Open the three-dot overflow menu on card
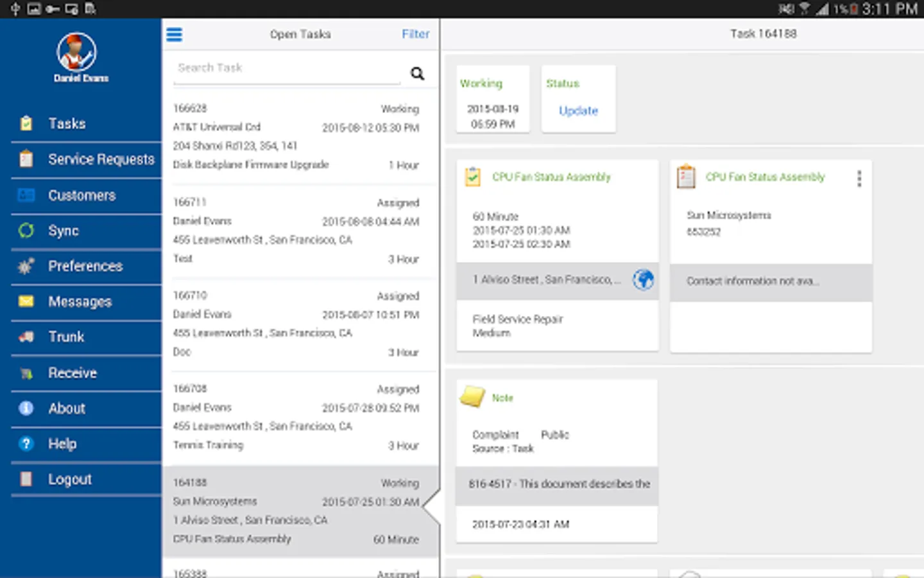 click(859, 178)
